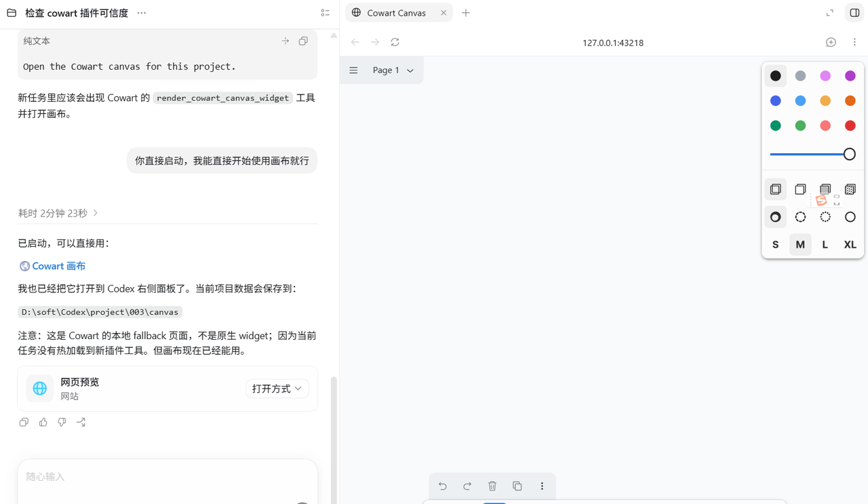Pick the orange color swatch
The height and width of the screenshot is (504, 868).
point(850,101)
